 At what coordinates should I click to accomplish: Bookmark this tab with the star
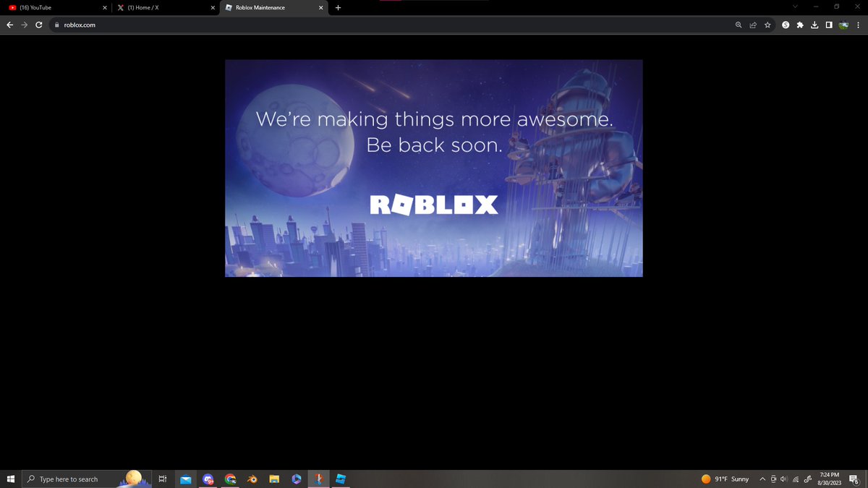(x=767, y=25)
